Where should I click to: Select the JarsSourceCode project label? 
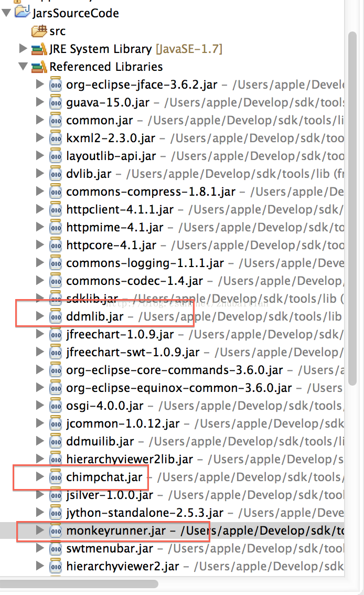tap(76, 13)
